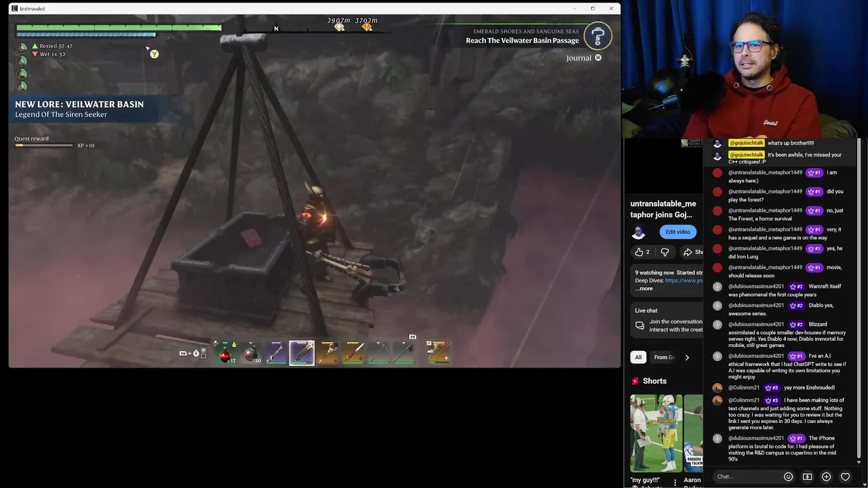
Task: Click the #2 badge beside Diablo yes message
Action: point(796,305)
